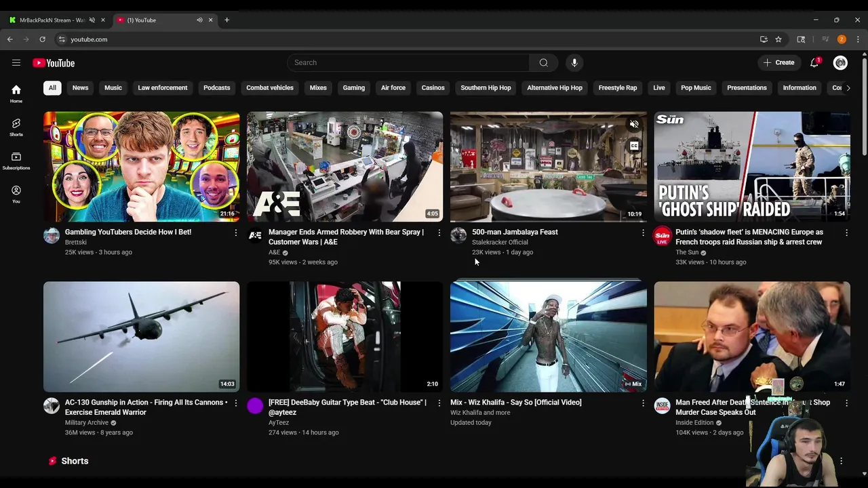Select Southern Hip Hop chip
Image resolution: width=868 pixels, height=488 pixels.
(486, 87)
